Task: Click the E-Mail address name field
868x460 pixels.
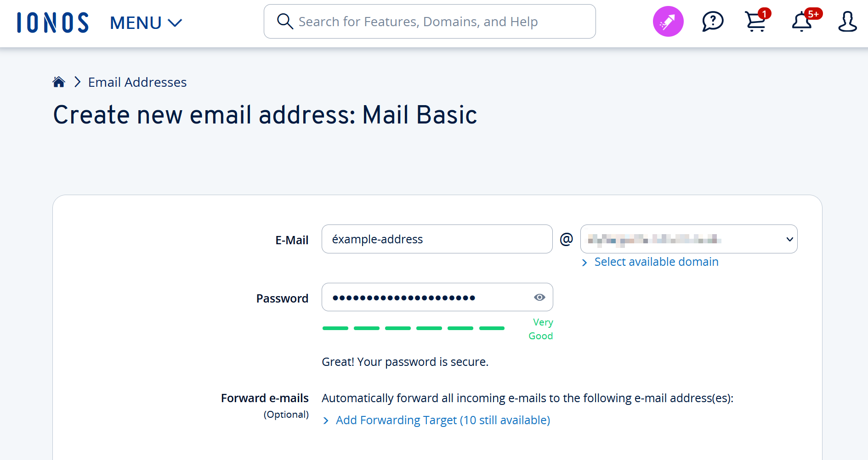Action: tap(437, 239)
